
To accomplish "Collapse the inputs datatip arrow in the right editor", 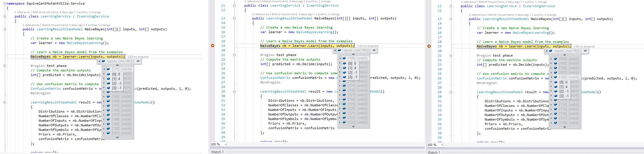I will (547, 51).
